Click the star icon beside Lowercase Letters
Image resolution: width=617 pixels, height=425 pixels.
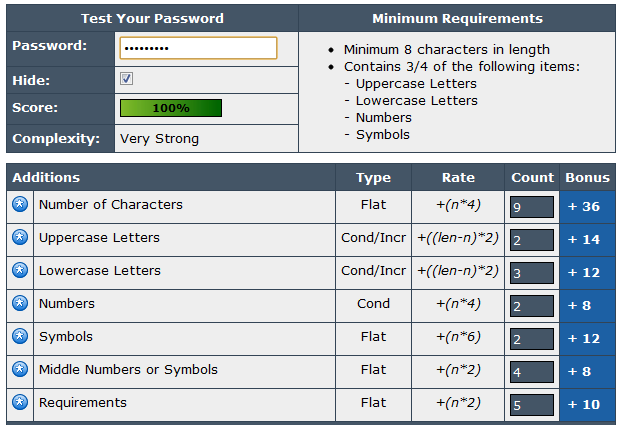point(20,270)
